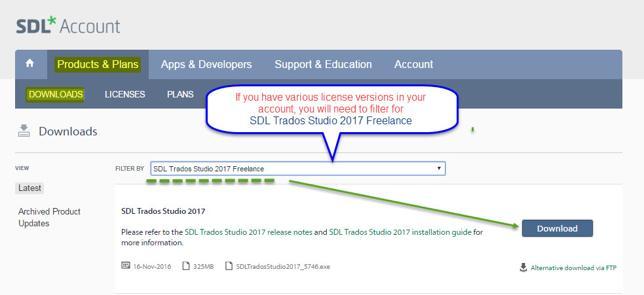Click the calendar icon beside 16-Nov-2016
The image size is (644, 295).
[126, 266]
